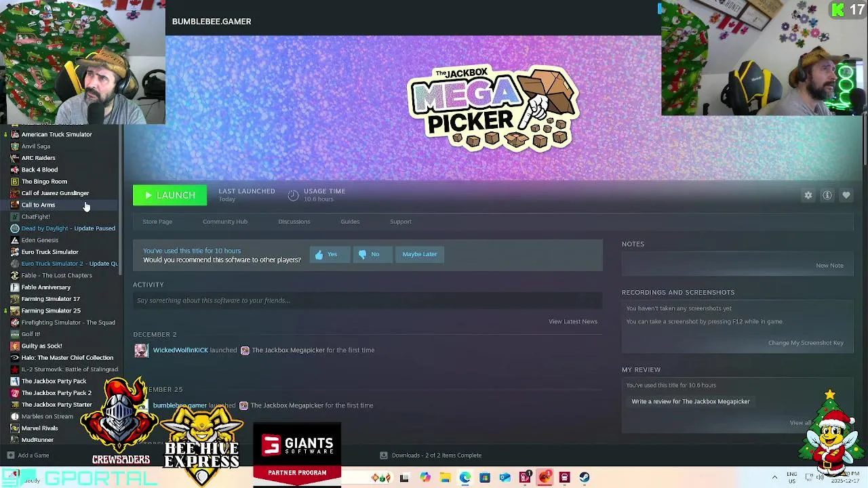
Task: Open the game info icon
Action: (x=827, y=195)
